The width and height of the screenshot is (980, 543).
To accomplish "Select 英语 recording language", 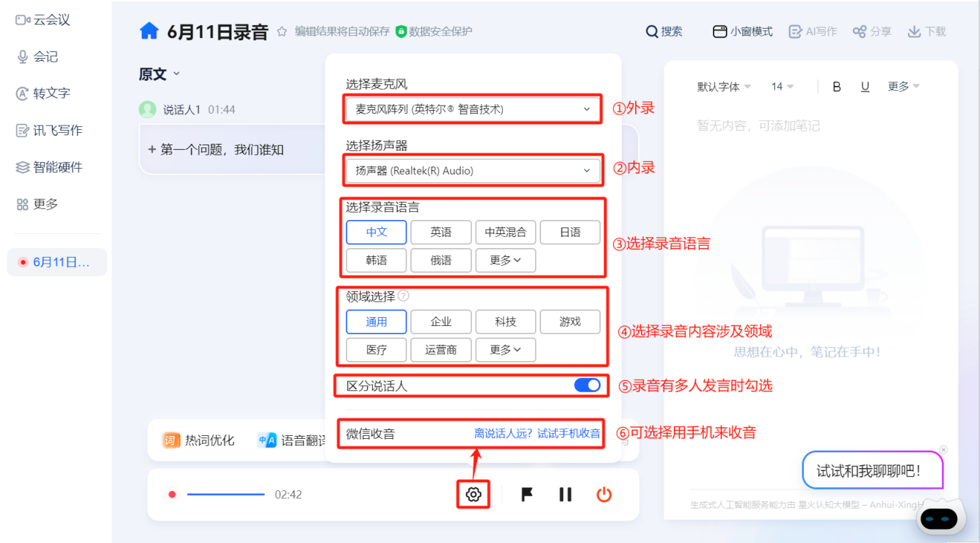I will (x=441, y=232).
